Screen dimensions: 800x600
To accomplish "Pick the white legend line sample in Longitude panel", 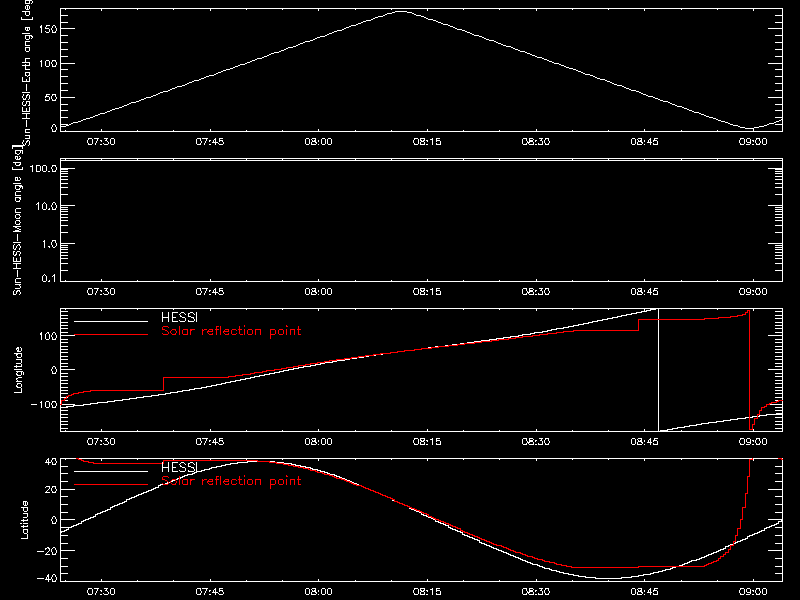I will 111,321.
